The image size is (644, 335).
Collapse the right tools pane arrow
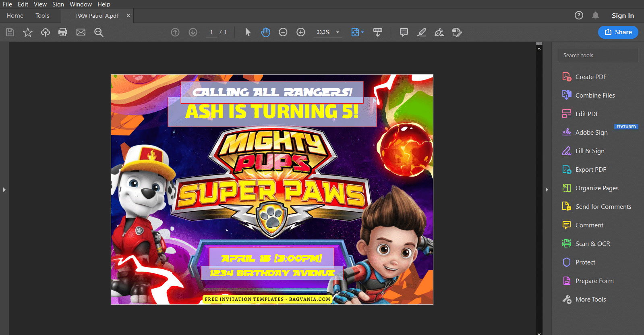click(x=547, y=189)
